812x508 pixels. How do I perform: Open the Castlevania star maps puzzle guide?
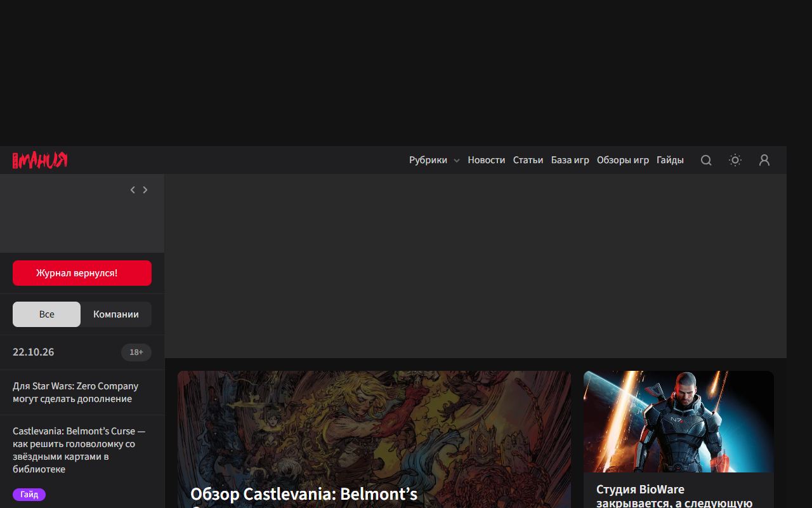tap(79, 450)
